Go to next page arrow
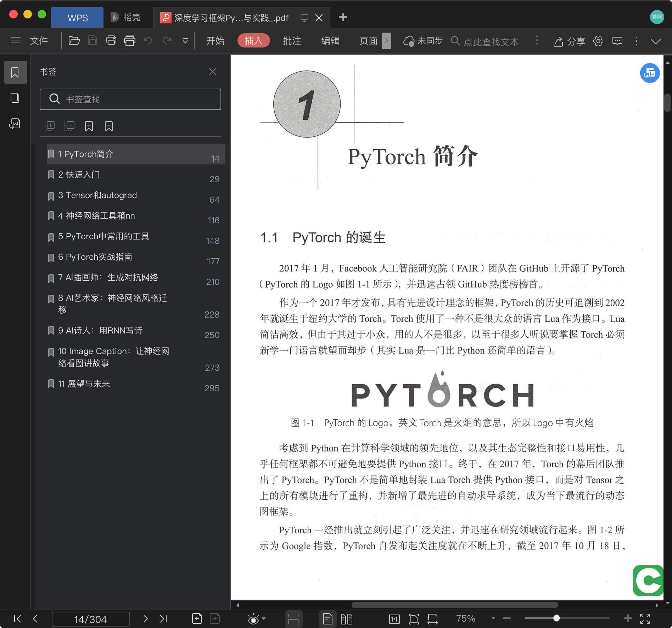 click(x=145, y=619)
